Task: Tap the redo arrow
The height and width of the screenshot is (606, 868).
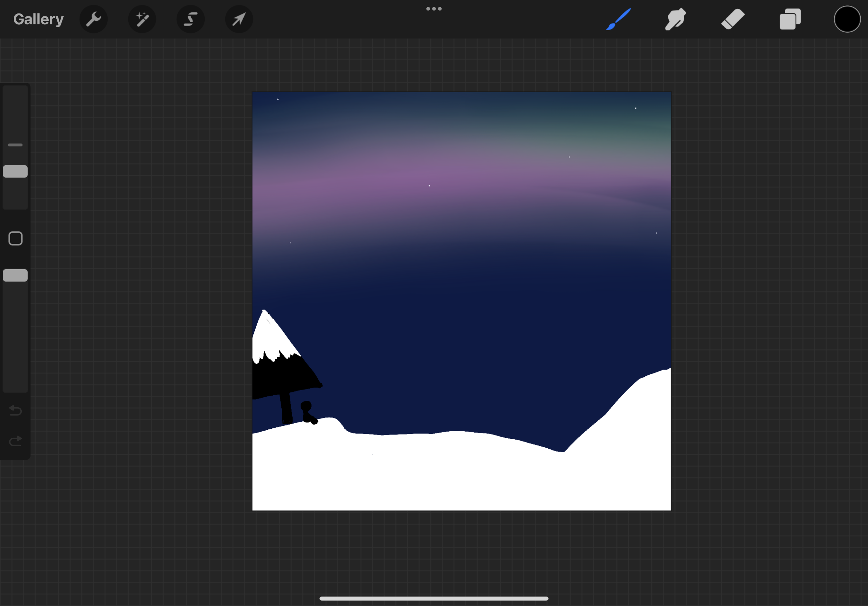Action: [15, 441]
